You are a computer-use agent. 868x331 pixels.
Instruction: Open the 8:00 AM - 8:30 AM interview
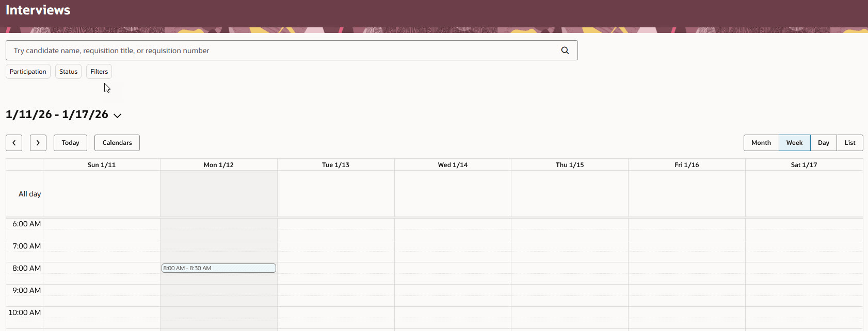pyautogui.click(x=219, y=268)
